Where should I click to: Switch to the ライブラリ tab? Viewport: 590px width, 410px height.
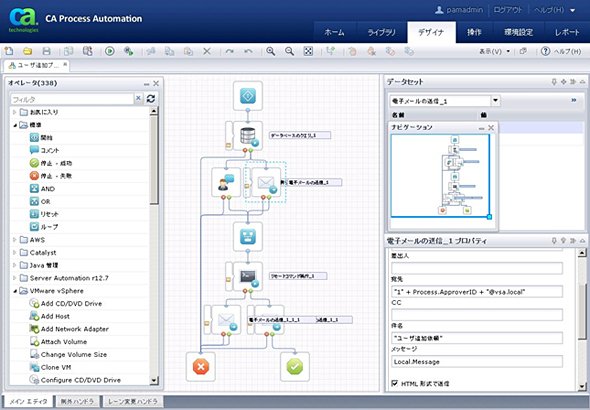point(382,32)
